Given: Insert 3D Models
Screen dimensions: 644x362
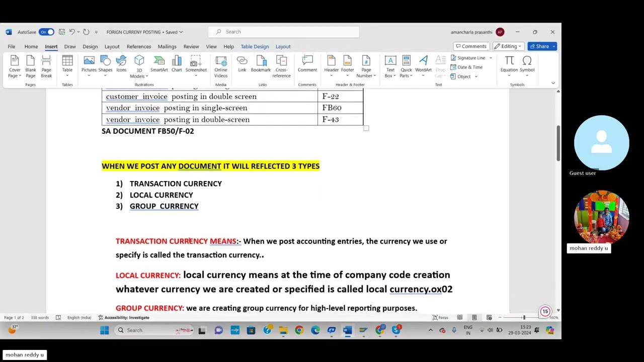Looking at the screenshot, I should (x=139, y=66).
